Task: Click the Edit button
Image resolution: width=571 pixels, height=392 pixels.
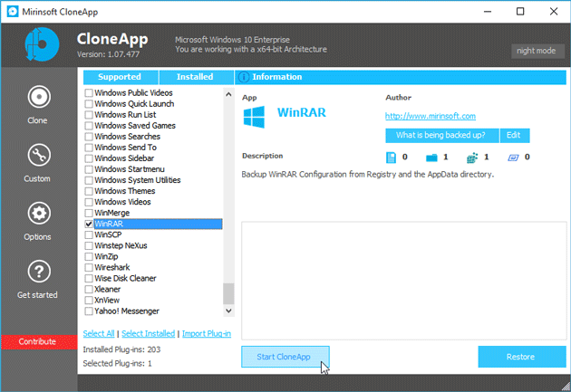Action: (x=515, y=135)
